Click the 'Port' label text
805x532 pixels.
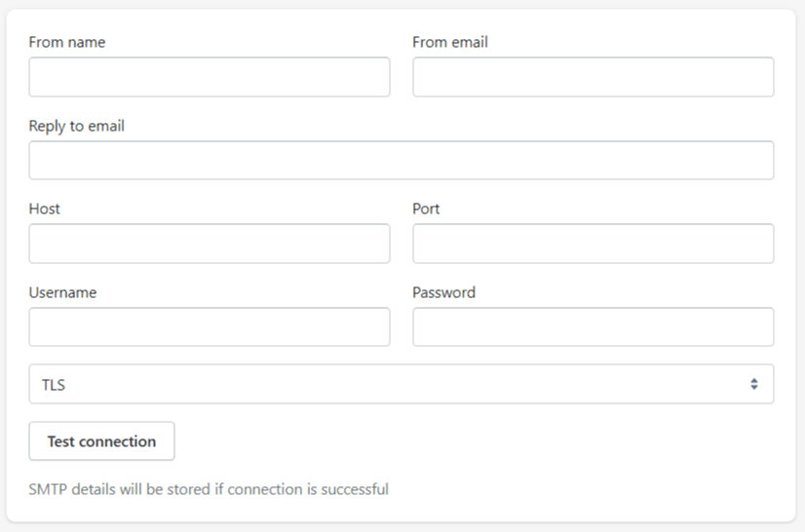point(426,209)
